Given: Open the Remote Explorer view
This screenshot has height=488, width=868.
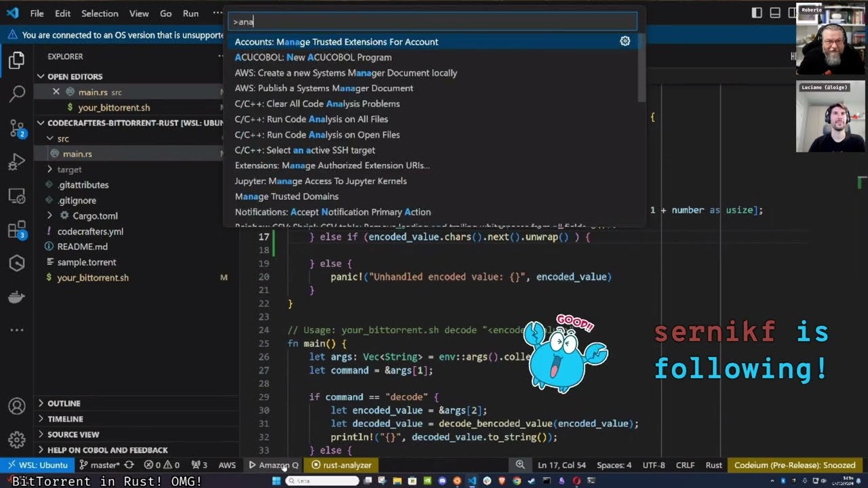Looking at the screenshot, I should [x=17, y=197].
